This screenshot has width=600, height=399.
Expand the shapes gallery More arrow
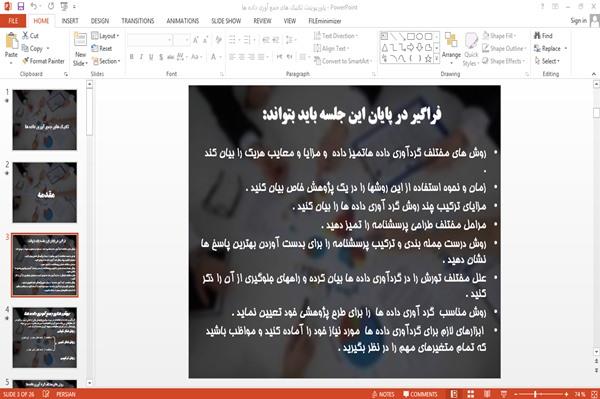[437, 59]
